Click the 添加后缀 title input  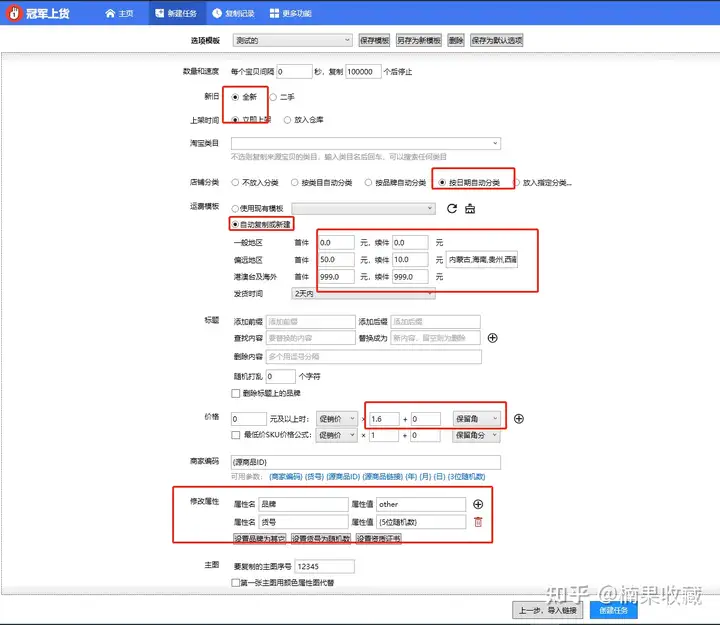[435, 321]
